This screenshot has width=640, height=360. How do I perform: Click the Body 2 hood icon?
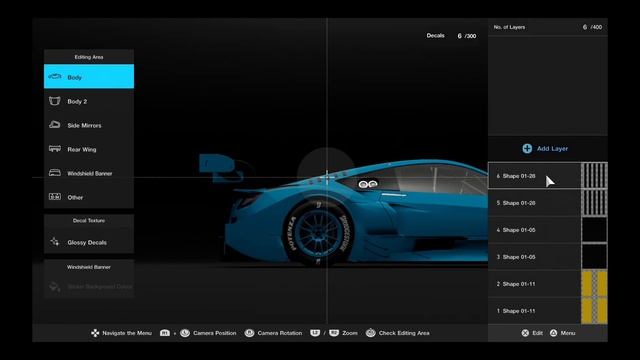pyautogui.click(x=55, y=101)
